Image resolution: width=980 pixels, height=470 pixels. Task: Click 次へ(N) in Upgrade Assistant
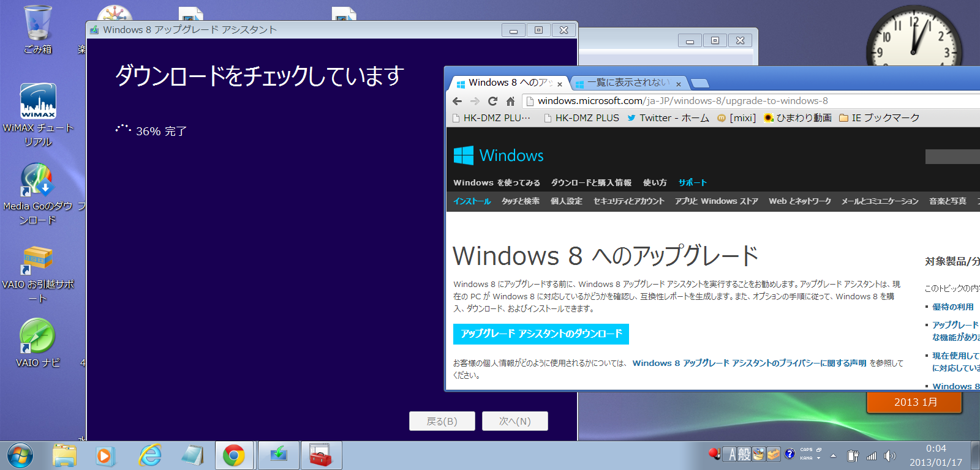(514, 421)
